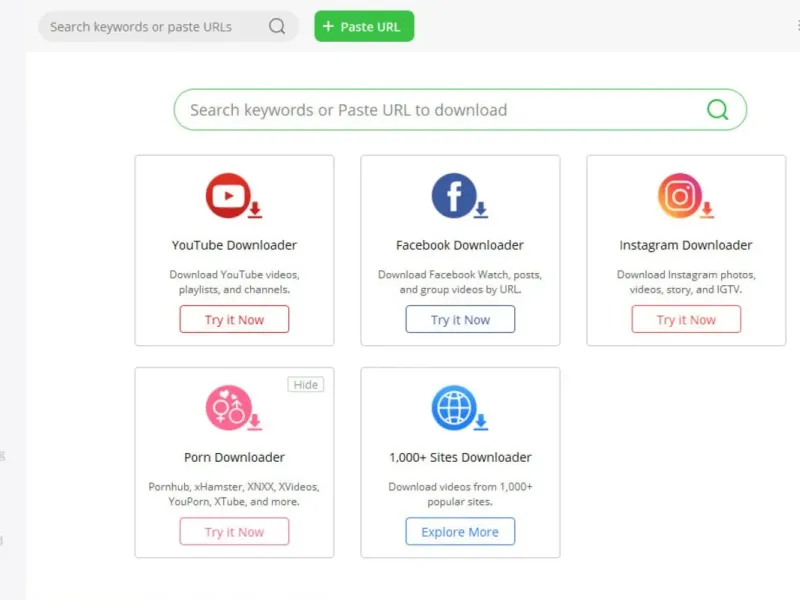Click Explore More for 1,000+ sites
This screenshot has height=600, width=800.
[460, 532]
